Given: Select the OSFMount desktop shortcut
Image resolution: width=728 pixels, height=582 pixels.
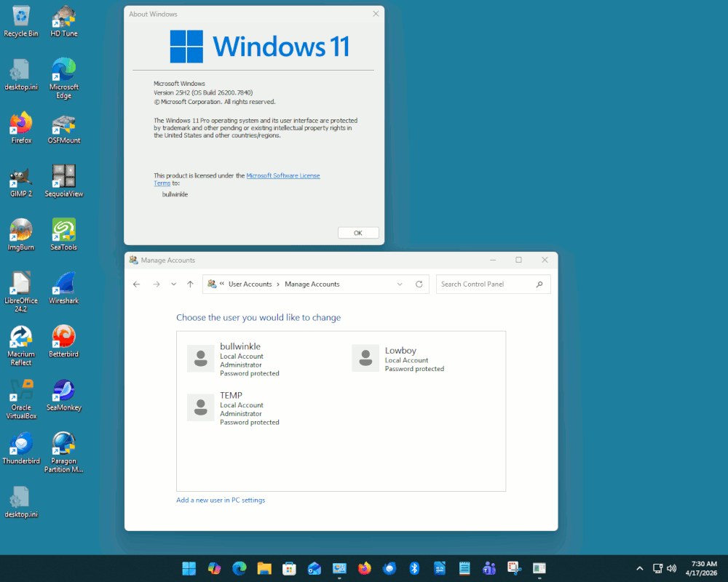Looking at the screenshot, I should pyautogui.click(x=63, y=128).
